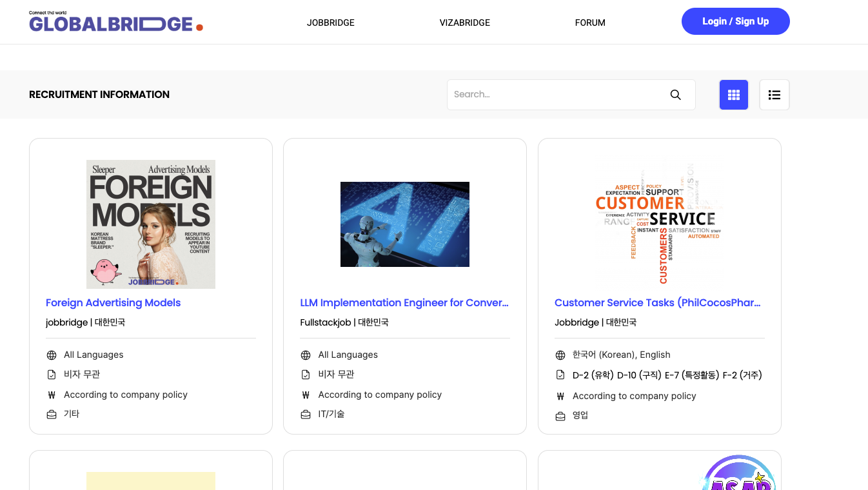Screen dimensions: 868x490
Task: Switch to list view
Action: click(x=774, y=95)
